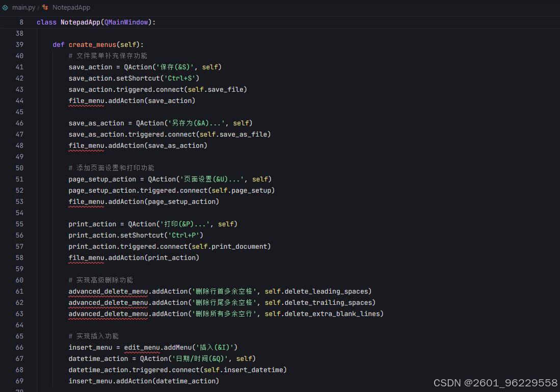Screen dimensions: 560x392
Task: Click the class symbol icon beside NotepadApp
Action: [45, 7]
